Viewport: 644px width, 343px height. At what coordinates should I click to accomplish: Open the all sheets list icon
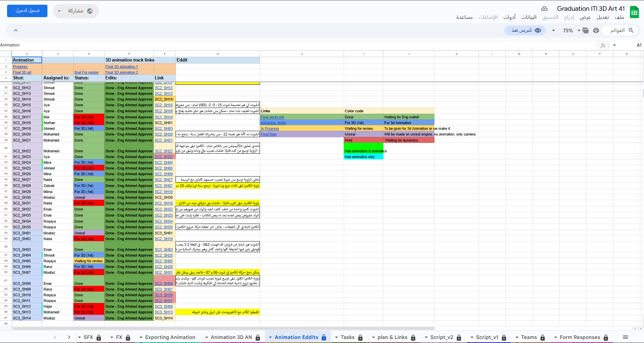[625, 337]
